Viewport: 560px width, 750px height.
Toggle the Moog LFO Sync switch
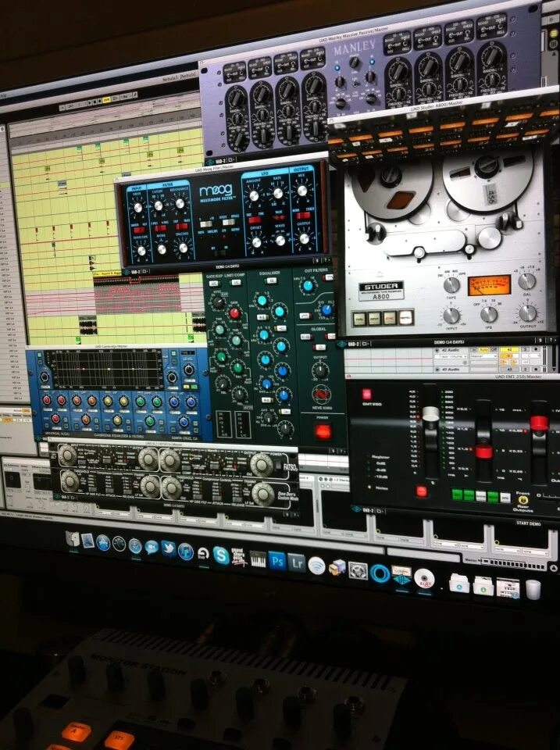point(255,220)
